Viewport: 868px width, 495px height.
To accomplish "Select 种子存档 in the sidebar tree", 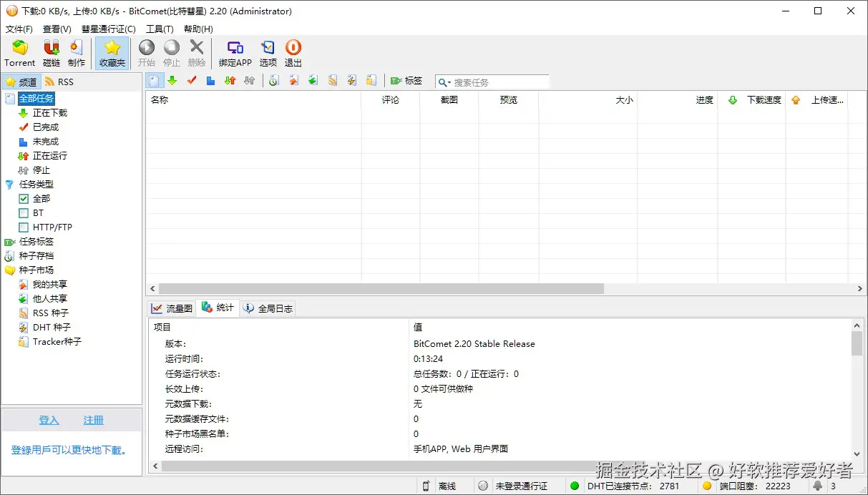I will point(36,255).
